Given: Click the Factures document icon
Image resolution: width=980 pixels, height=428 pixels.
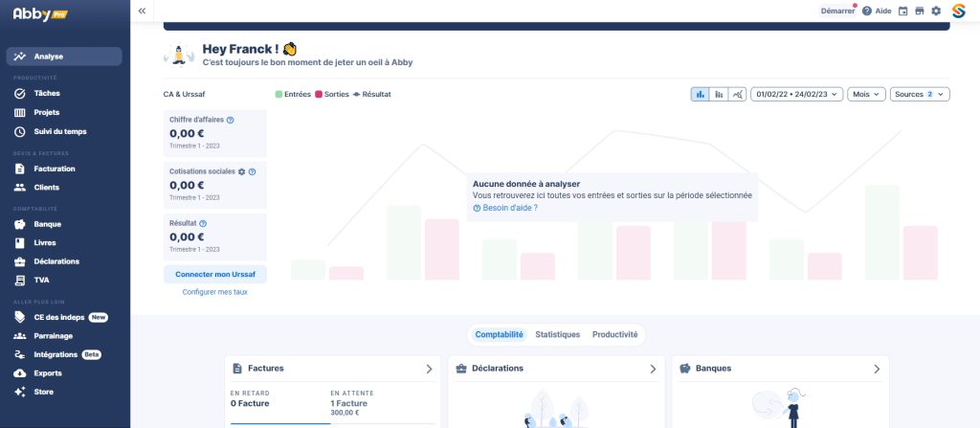Looking at the screenshot, I should pos(237,369).
